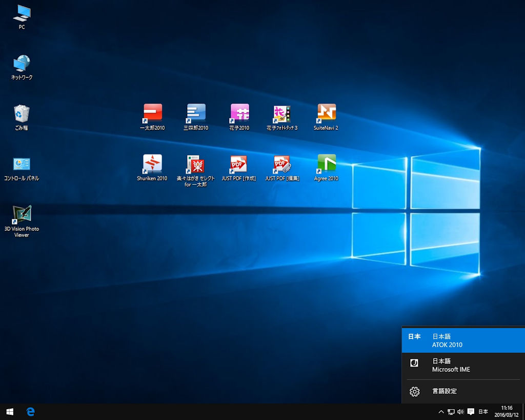Select the JUST PDF [作成] shortcut icon
Viewport: 525px width, 420px height.
(239, 168)
